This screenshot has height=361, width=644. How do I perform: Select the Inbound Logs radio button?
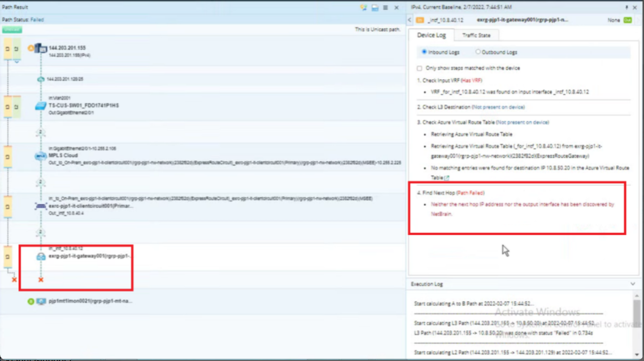coord(425,52)
